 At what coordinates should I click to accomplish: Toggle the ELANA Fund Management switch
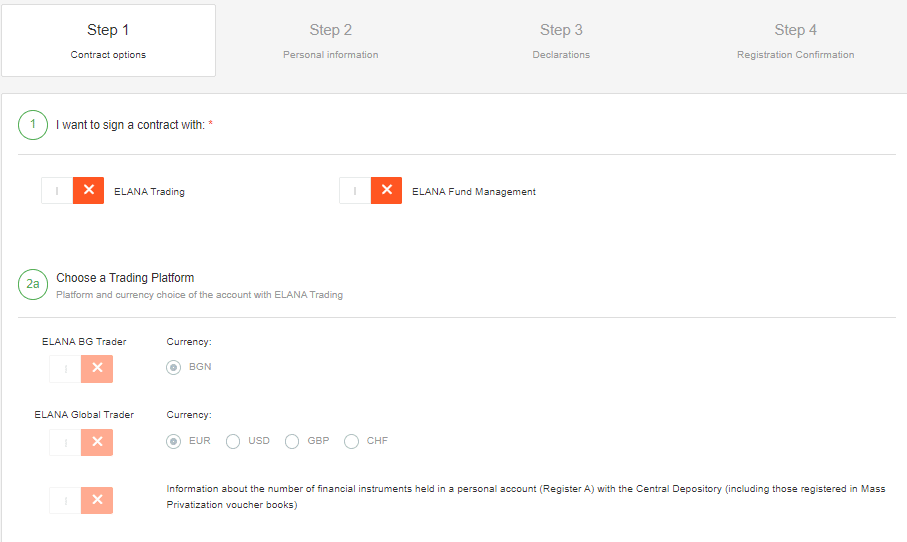[371, 190]
